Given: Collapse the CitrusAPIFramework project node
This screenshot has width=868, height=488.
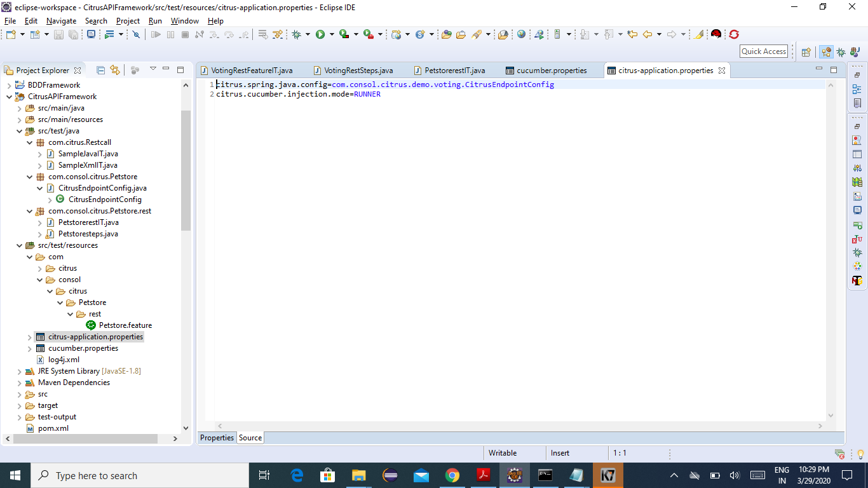Looking at the screenshot, I should point(9,97).
